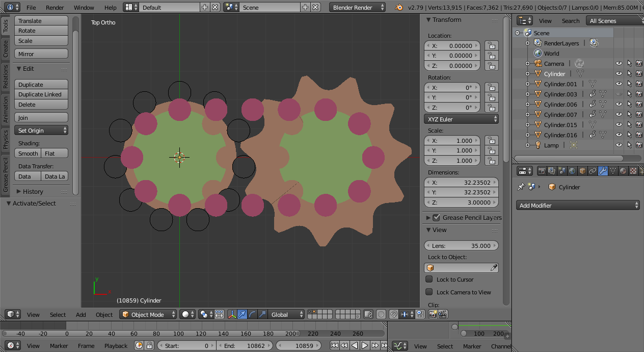Toggle renderability of Lamp camera icon
The image size is (644, 352).
click(x=639, y=145)
